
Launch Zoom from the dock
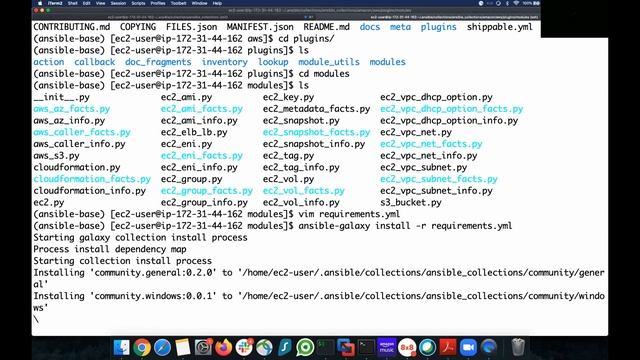click(468, 347)
